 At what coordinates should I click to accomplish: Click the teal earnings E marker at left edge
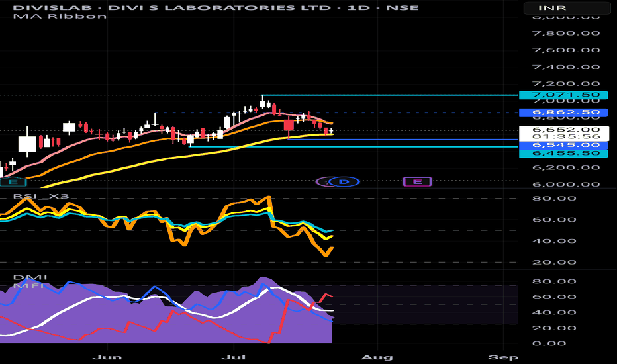point(13,182)
